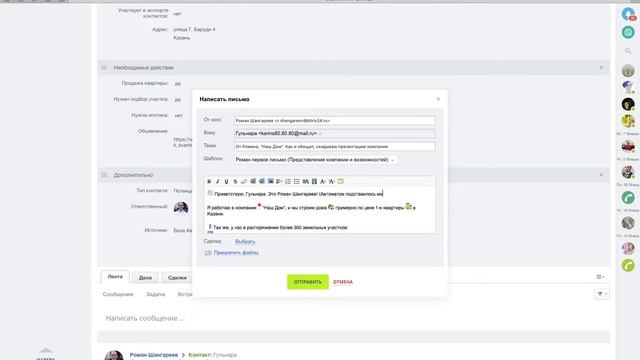Click the yellow-framed rightmost editor toolbar icon
This screenshot has height=360, width=640.
[x=340, y=181]
